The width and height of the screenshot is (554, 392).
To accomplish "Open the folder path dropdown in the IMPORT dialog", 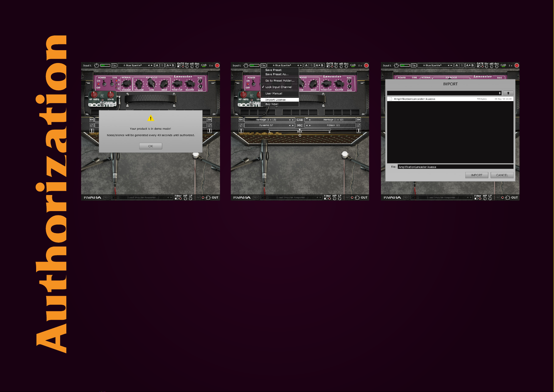I will 444,93.
